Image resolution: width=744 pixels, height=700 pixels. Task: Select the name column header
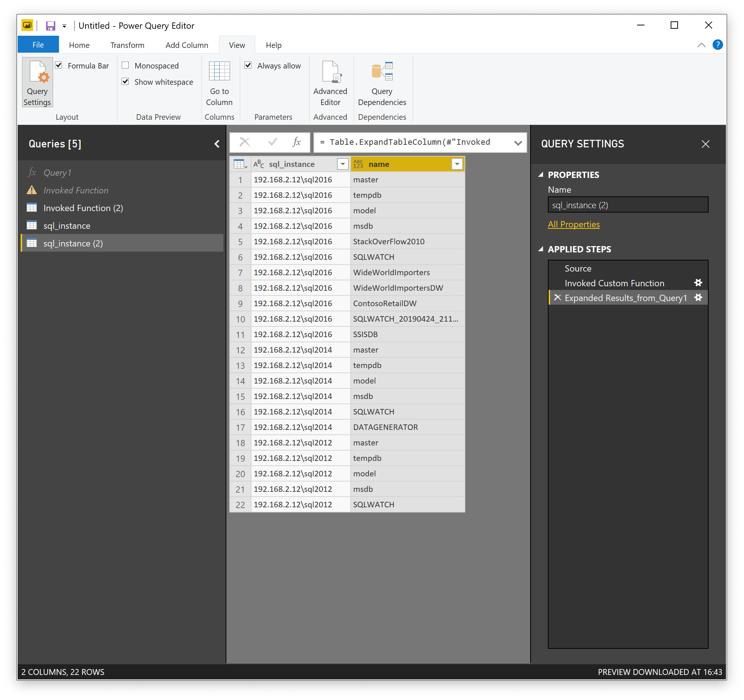(407, 164)
